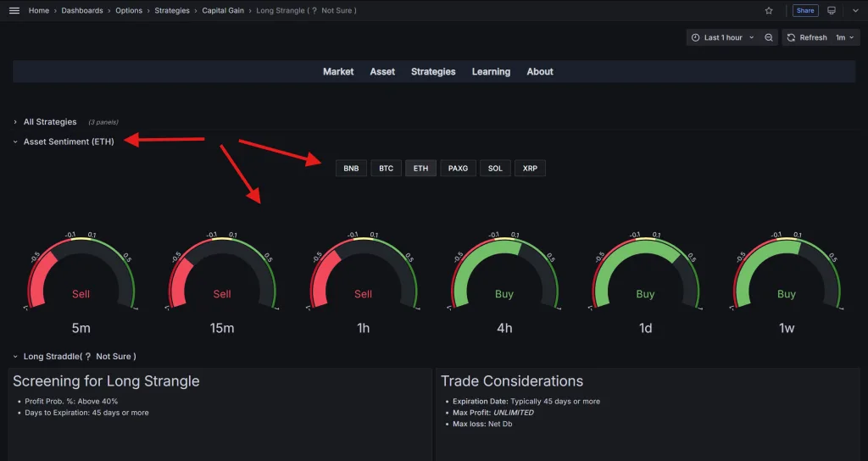This screenshot has height=461, width=868.
Task: Click the Trade Considerations heading
Action: coord(512,381)
